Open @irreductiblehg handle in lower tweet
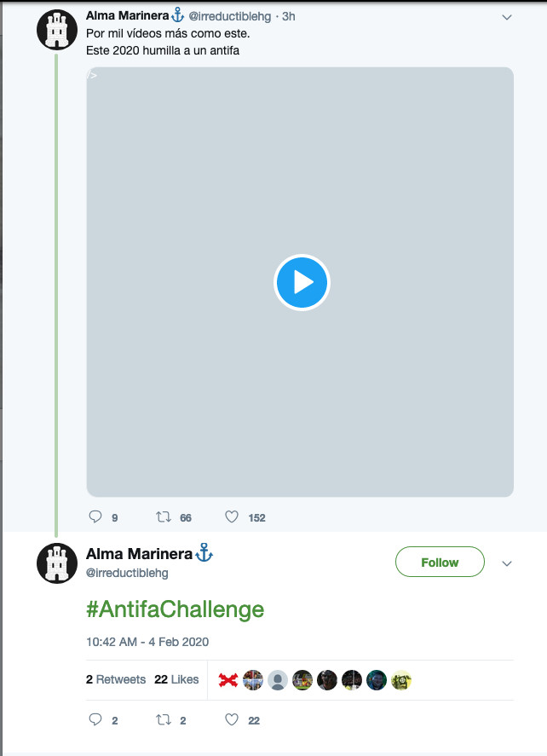The width and height of the screenshot is (547, 756). pos(127,573)
